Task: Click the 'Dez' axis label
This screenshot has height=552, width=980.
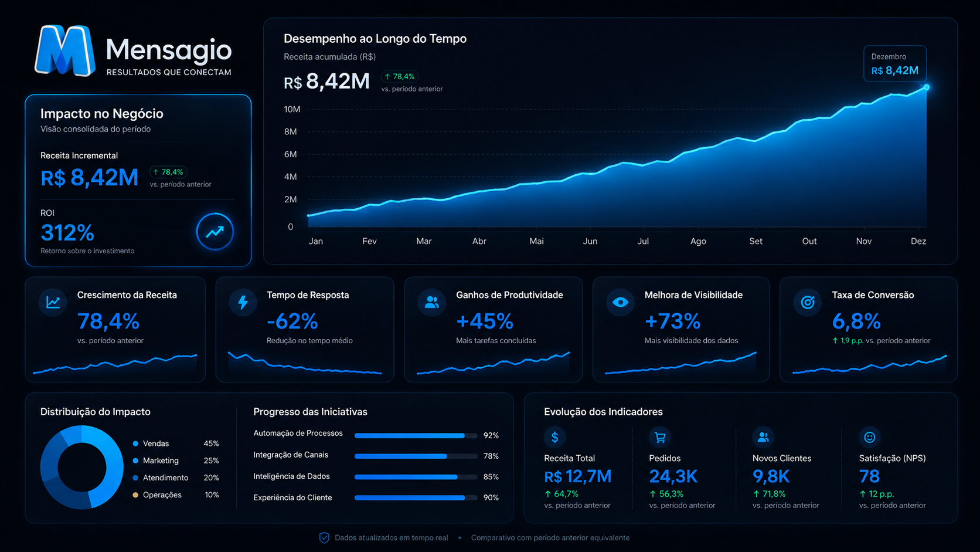Action: (x=918, y=241)
